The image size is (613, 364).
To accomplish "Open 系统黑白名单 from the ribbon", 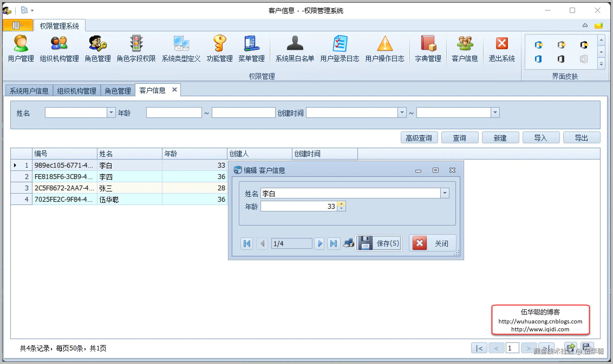I will [x=295, y=49].
